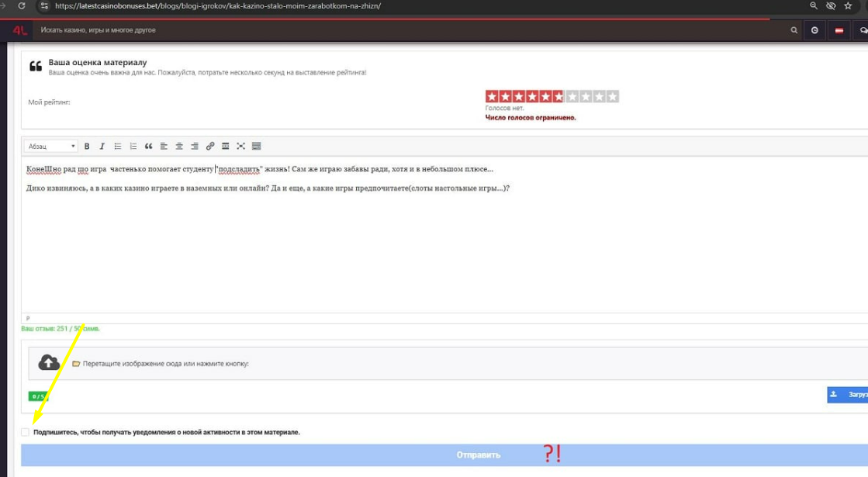Insert a bulleted list
The height and width of the screenshot is (477, 868).
tap(118, 147)
